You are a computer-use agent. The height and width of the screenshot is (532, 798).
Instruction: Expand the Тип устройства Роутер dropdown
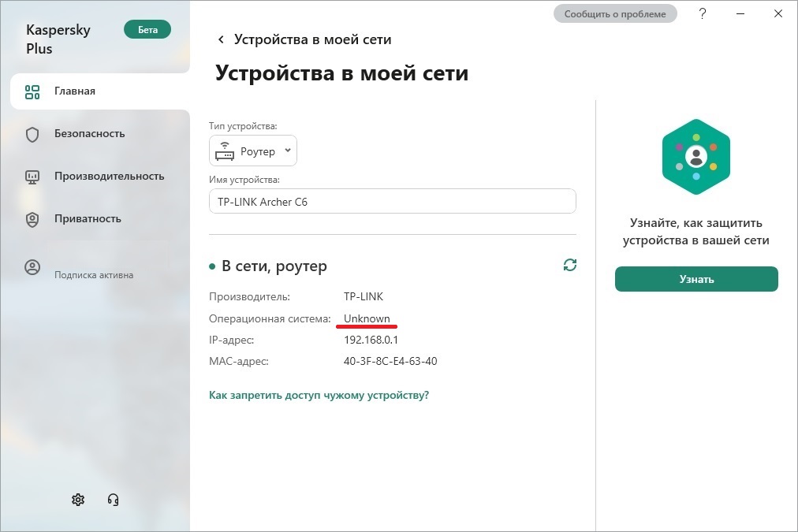253,151
